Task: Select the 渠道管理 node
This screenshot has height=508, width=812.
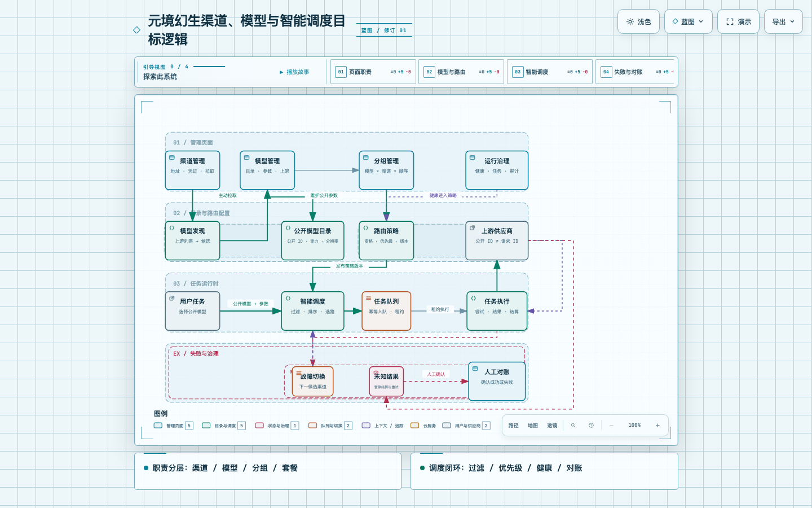Action: pyautogui.click(x=192, y=170)
